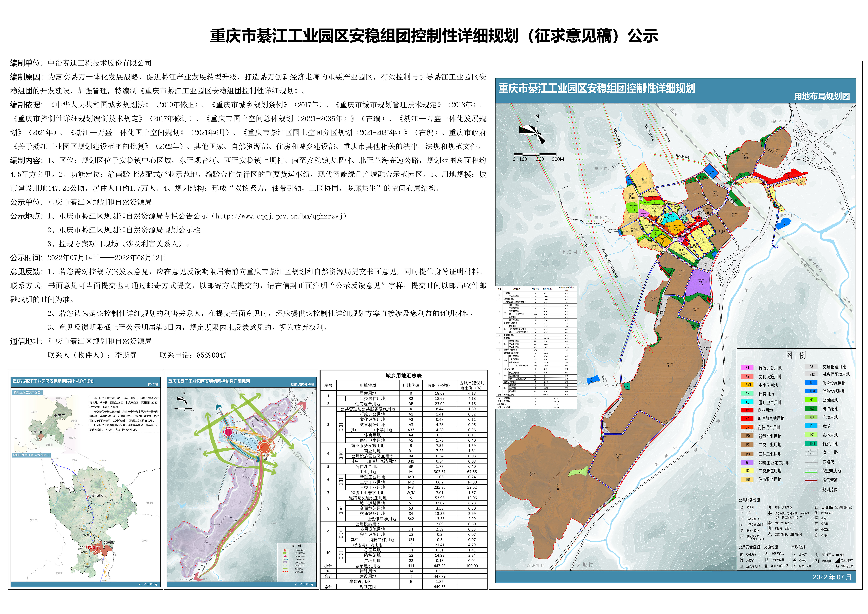Click the B41 加油加气站用地 red swatch
This screenshot has width=868, height=614.
tap(747, 419)
